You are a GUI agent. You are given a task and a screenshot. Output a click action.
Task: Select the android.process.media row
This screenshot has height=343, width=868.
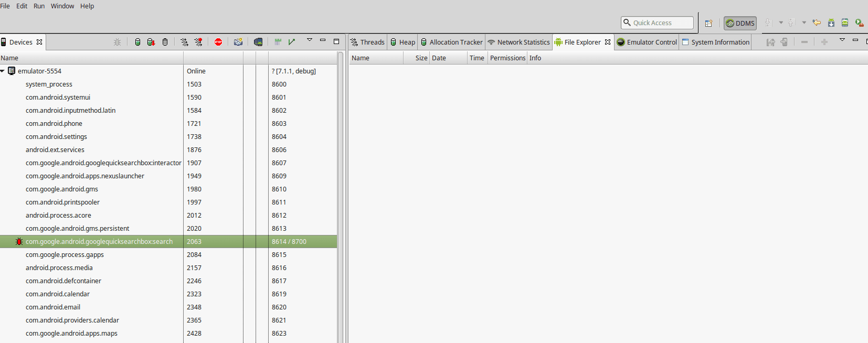coord(168,267)
